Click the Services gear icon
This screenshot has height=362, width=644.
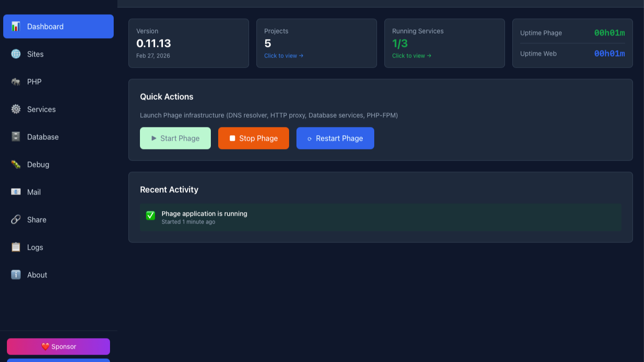[x=16, y=109]
